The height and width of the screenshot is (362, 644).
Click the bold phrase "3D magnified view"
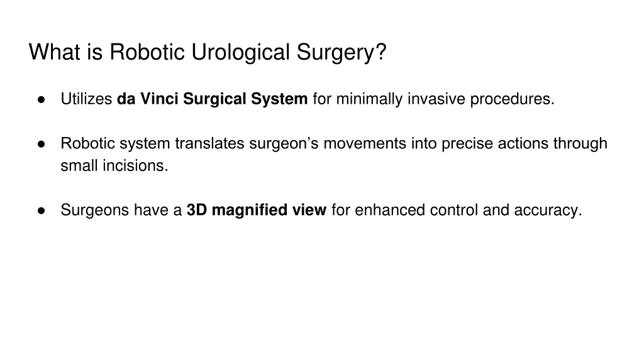pyautogui.click(x=257, y=210)
